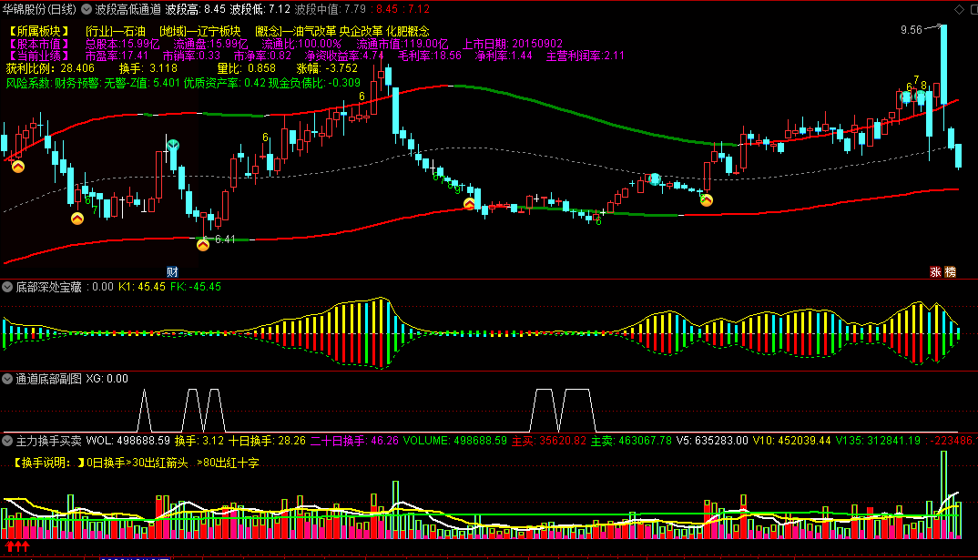Click 总股本:15.99亿 value
The image size is (978, 560).
click(122, 44)
